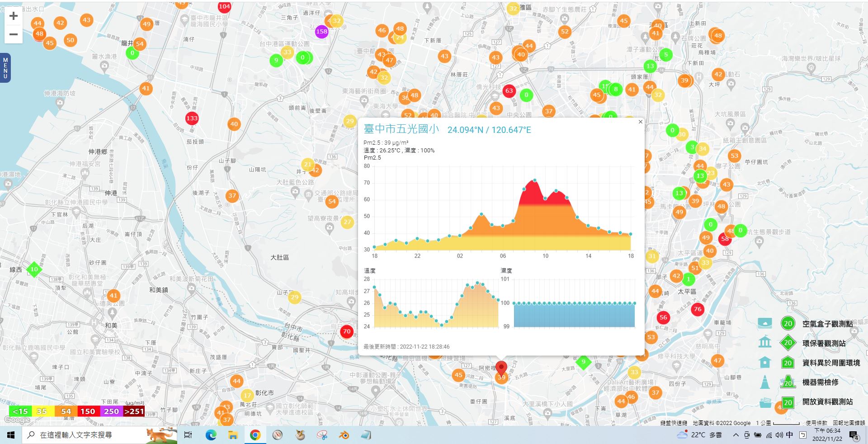Open the notification center icon
The height and width of the screenshot is (444, 868).
pyautogui.click(x=854, y=435)
